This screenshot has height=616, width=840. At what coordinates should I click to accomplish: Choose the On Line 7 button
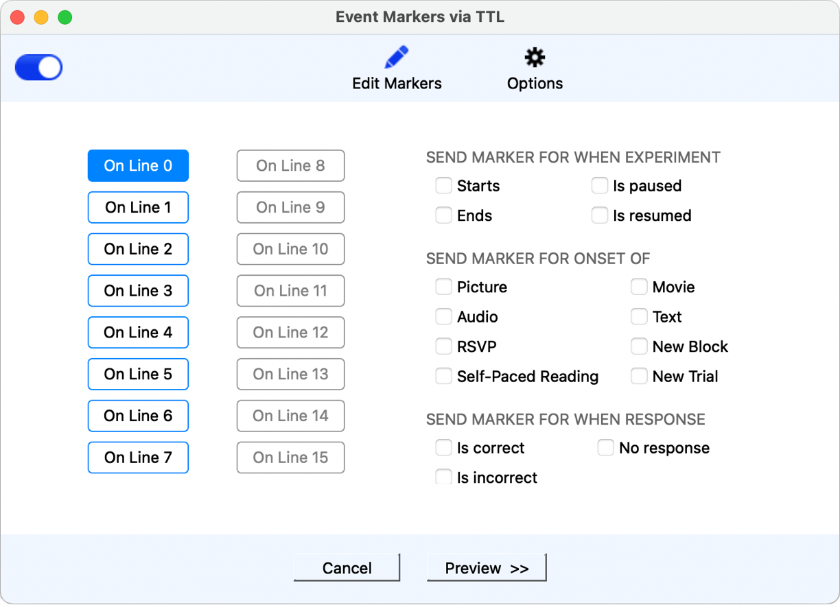[x=138, y=458]
